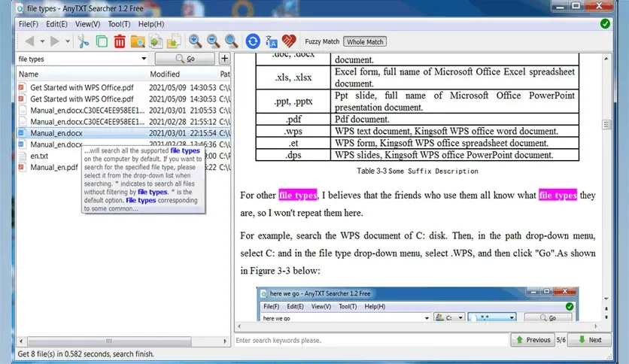Click file list scroll left arrow
This screenshot has height=364, width=629.
21,341
